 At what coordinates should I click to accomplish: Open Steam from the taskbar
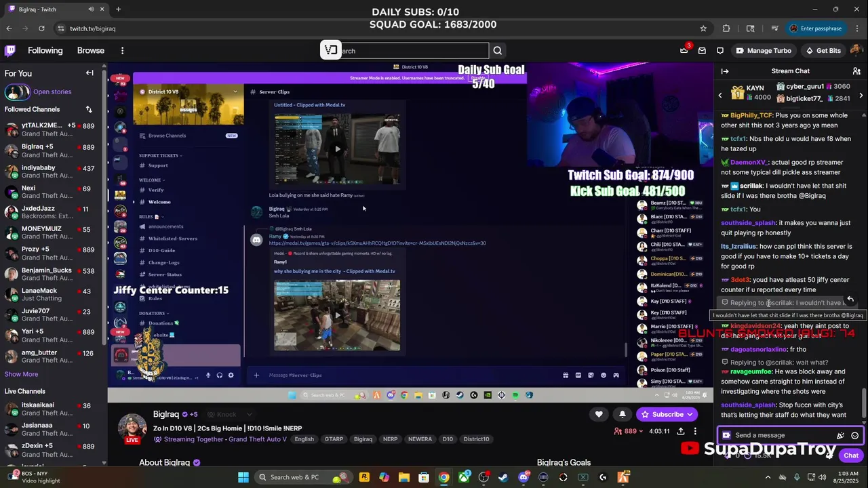503,477
